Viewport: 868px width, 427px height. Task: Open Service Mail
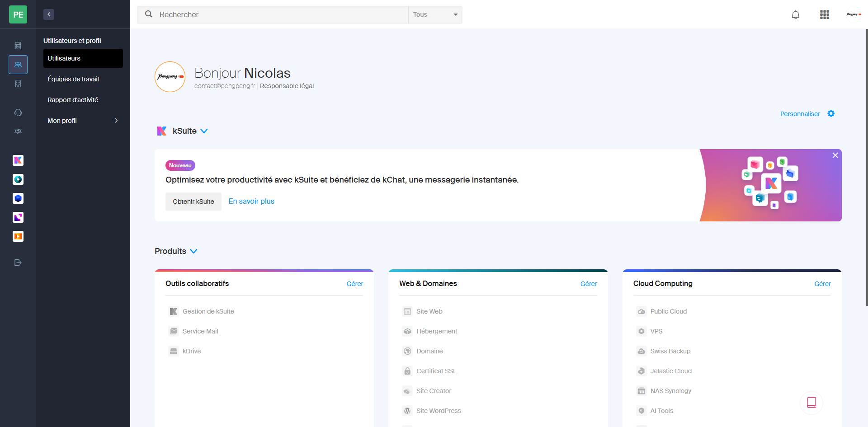(193, 331)
